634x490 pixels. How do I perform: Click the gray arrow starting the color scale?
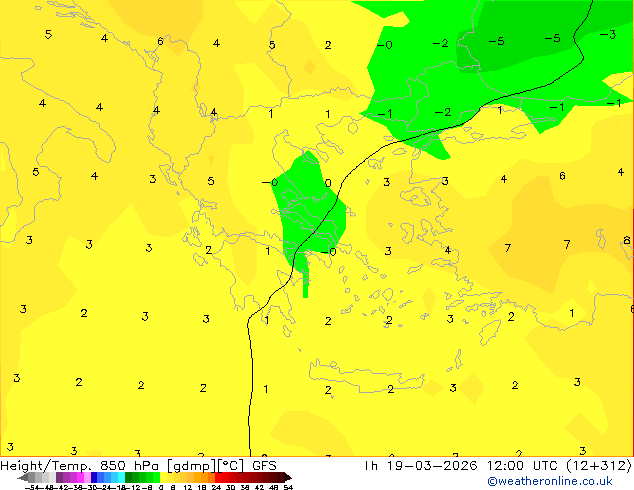23,477
